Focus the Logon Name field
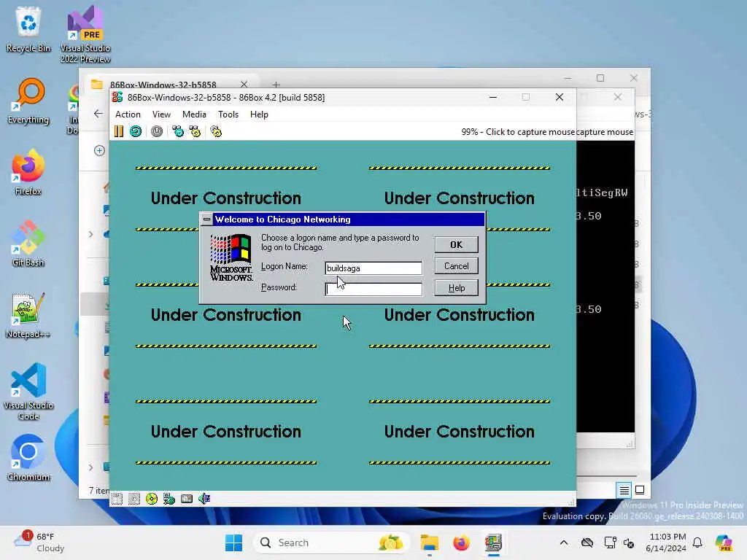This screenshot has height=560, width=747. point(373,268)
